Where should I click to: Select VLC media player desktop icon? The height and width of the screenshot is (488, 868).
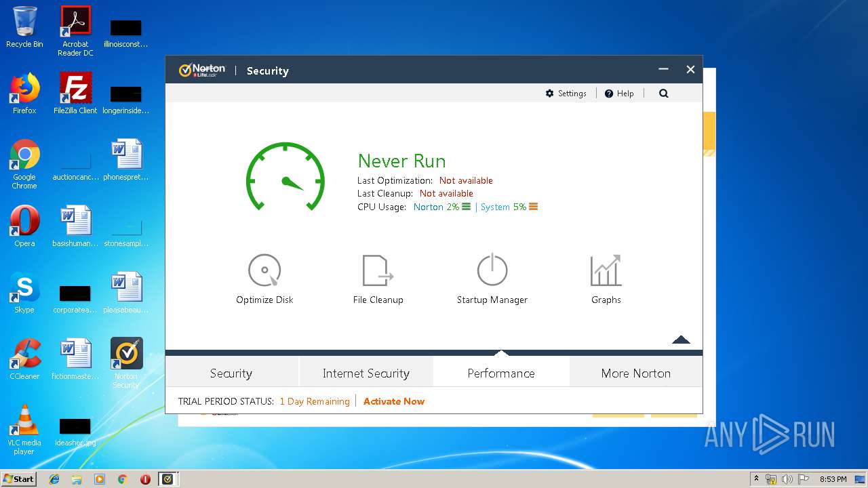pos(24,430)
